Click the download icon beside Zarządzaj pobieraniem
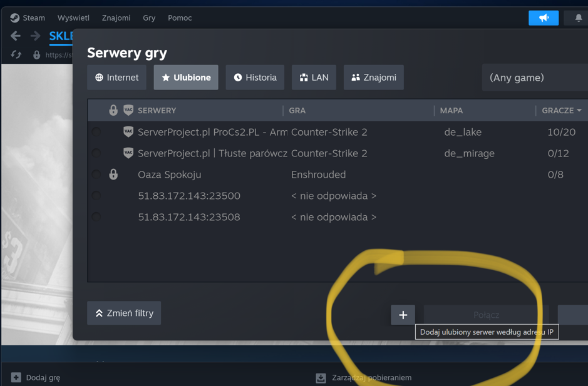 point(321,378)
